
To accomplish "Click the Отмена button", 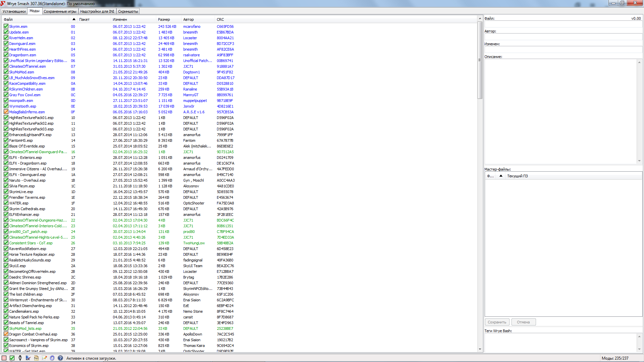I will click(x=523, y=322).
